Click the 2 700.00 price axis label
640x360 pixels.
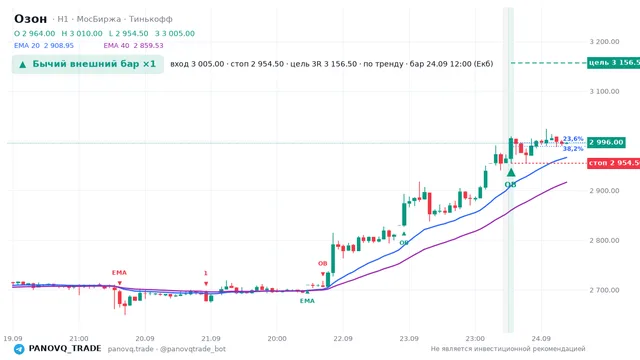[x=604, y=290]
